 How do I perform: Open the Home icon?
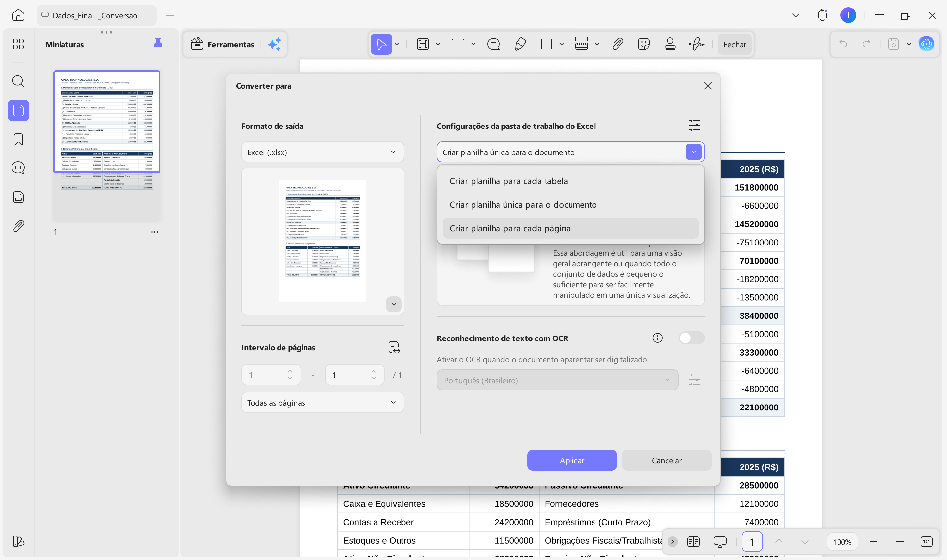(x=18, y=15)
